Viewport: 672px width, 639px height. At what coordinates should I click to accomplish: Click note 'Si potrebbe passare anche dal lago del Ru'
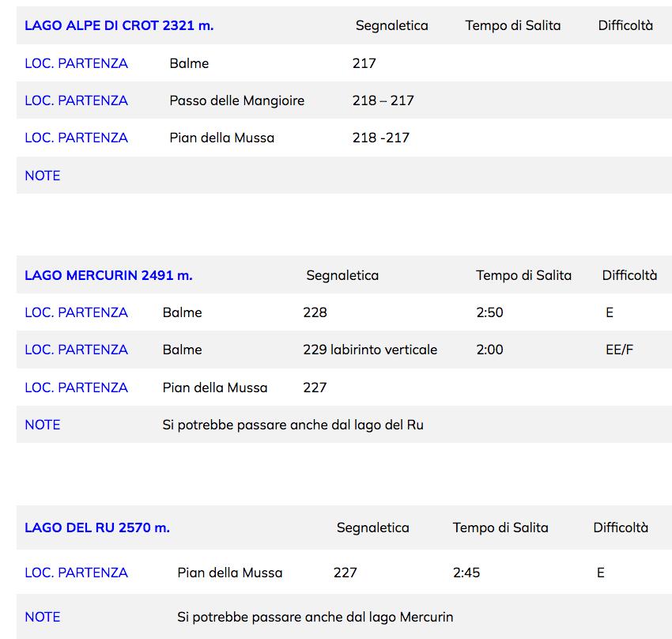(293, 425)
